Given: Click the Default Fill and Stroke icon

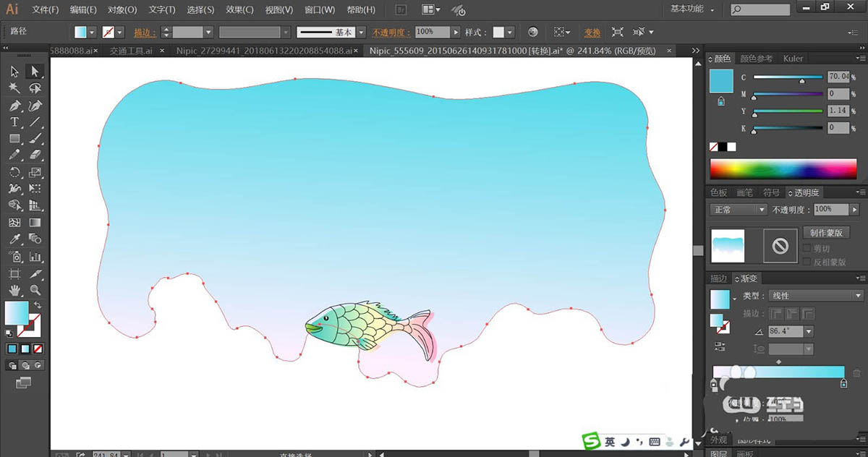Looking at the screenshot, I should (9, 333).
